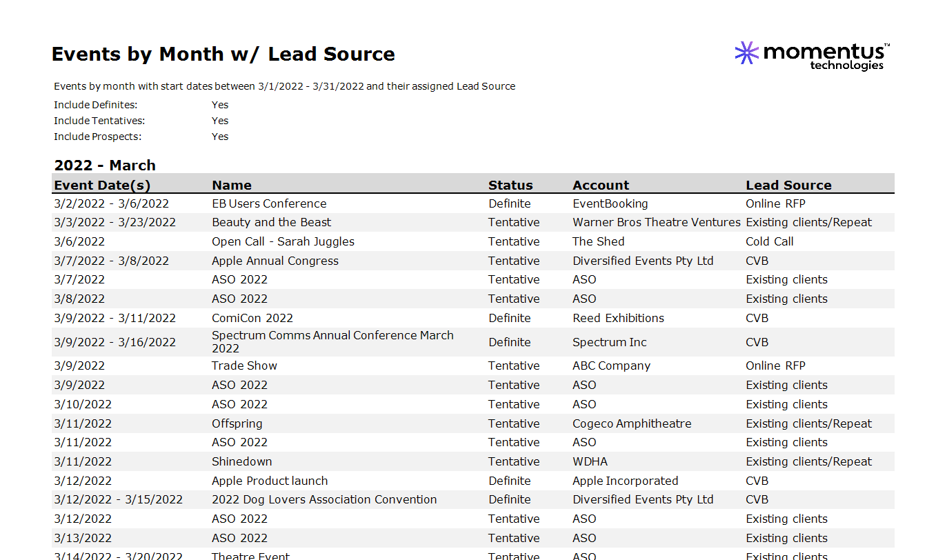Click the 'Events by Month w/ Lead Source' title
The width and height of the screenshot is (945, 560).
tap(223, 54)
